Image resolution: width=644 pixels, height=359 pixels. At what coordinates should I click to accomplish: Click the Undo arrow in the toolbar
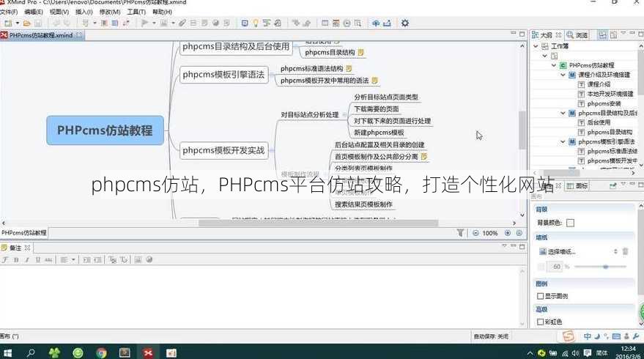(56, 23)
